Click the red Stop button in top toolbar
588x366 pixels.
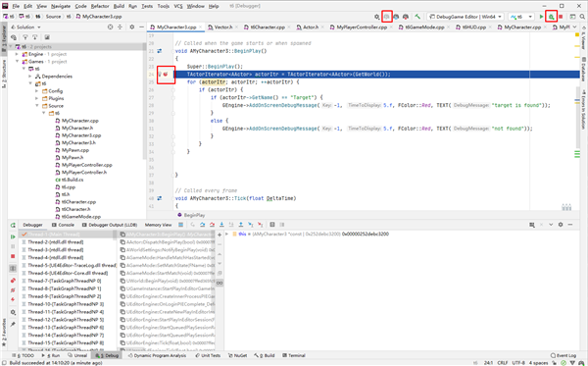[561, 17]
